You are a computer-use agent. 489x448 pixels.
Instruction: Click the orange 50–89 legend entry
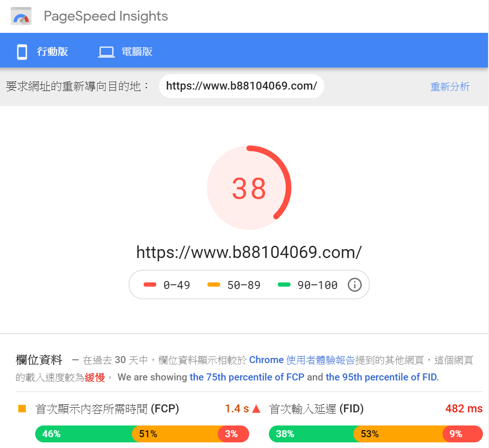(234, 285)
